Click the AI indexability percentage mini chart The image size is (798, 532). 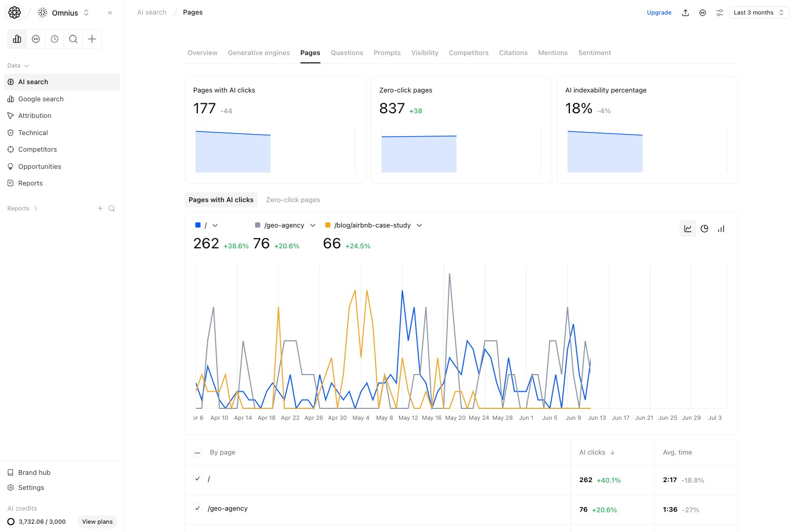click(647, 150)
